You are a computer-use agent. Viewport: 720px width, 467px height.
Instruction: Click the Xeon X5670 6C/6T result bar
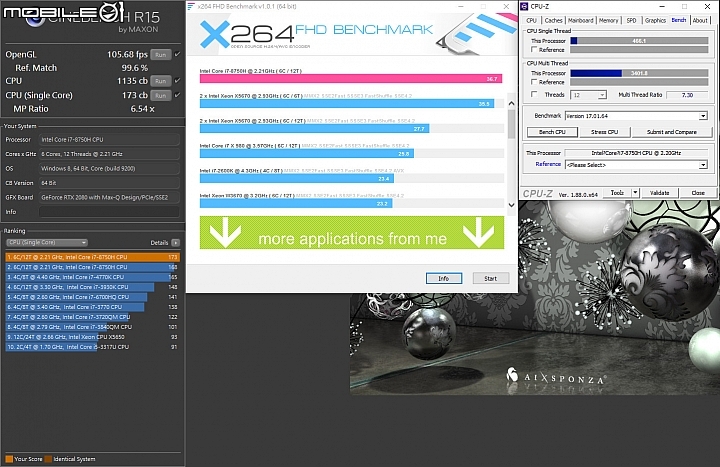point(347,104)
